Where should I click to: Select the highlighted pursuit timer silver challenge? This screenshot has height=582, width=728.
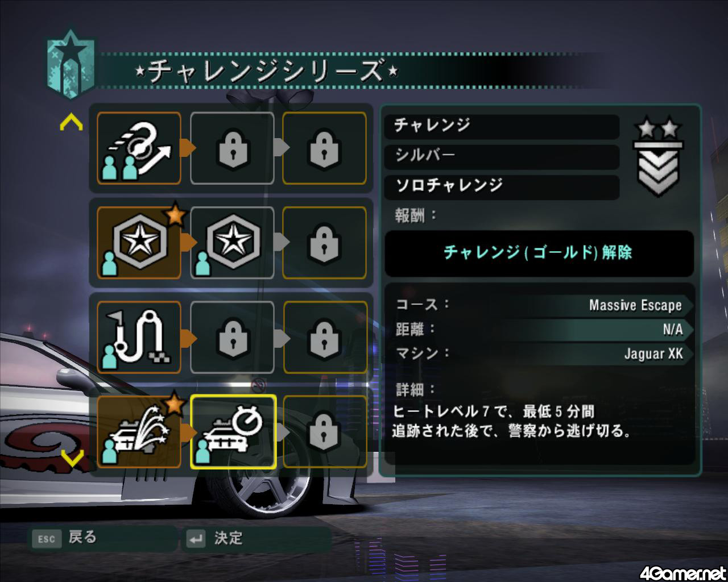click(x=233, y=432)
